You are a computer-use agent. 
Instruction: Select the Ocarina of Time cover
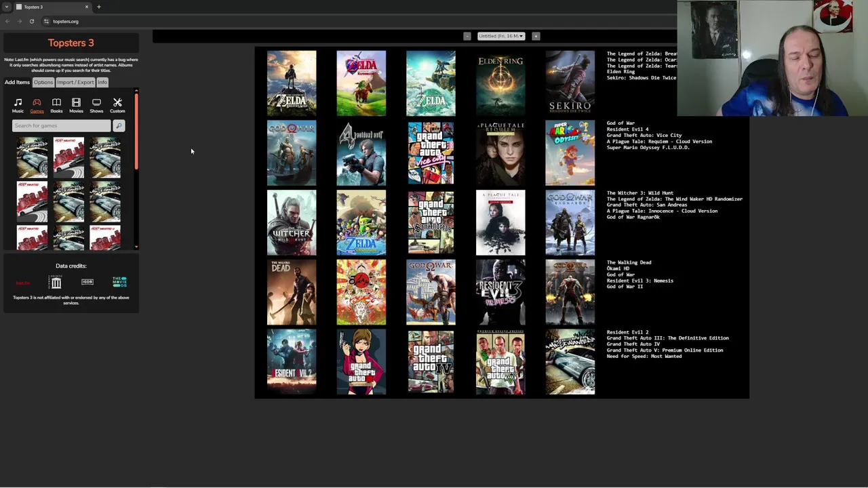point(361,83)
